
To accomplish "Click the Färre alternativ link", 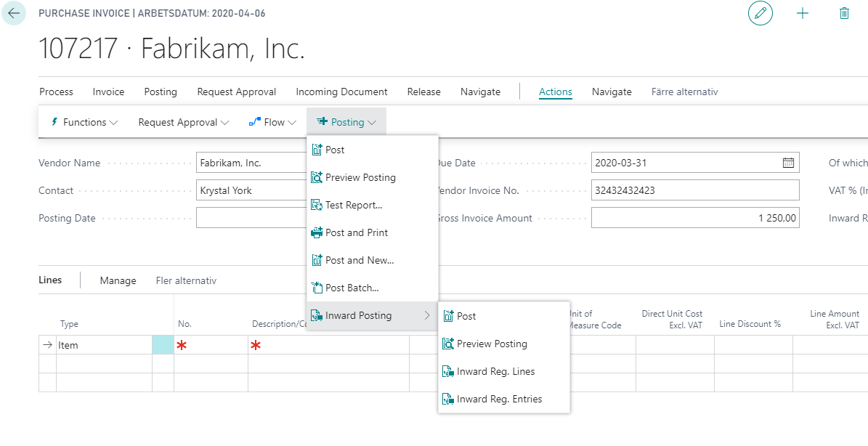I will 685,92.
